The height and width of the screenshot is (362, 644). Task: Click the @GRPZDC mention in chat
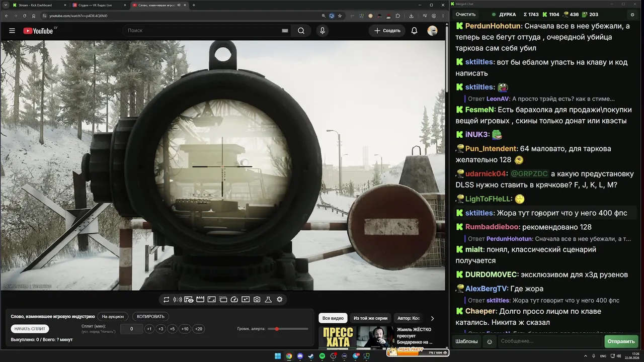[529, 173]
